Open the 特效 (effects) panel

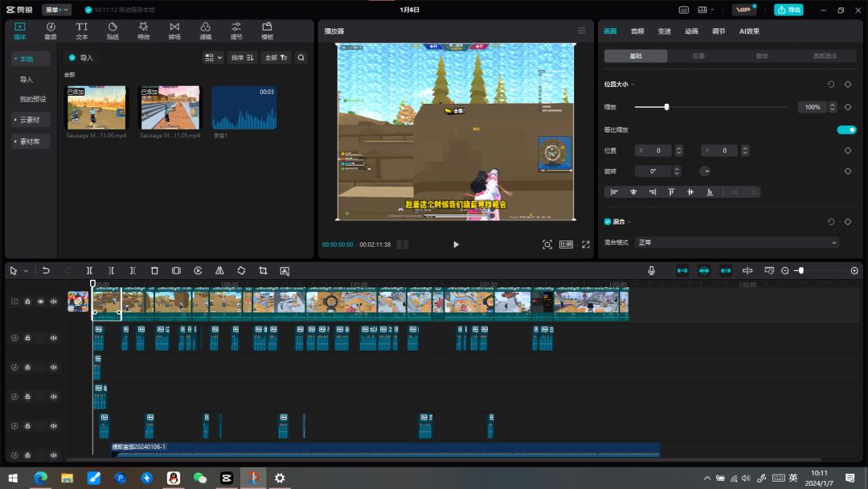143,31
